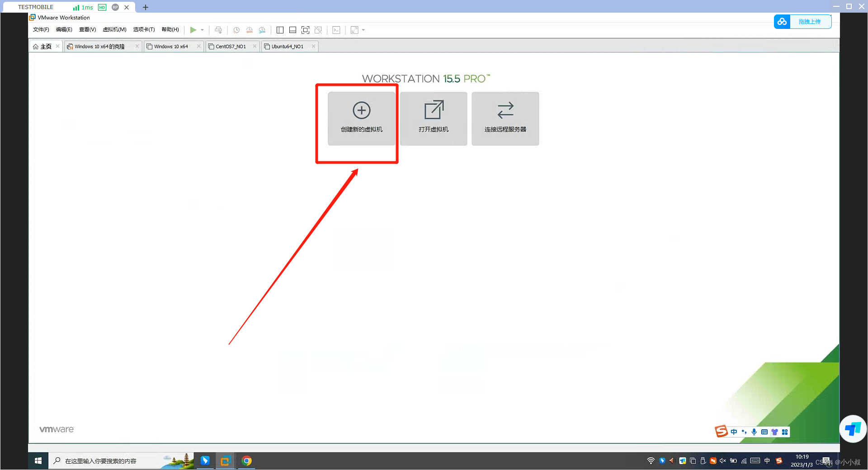
Task: Toggle Sogou Chinese/English mode 中 button
Action: click(734, 432)
